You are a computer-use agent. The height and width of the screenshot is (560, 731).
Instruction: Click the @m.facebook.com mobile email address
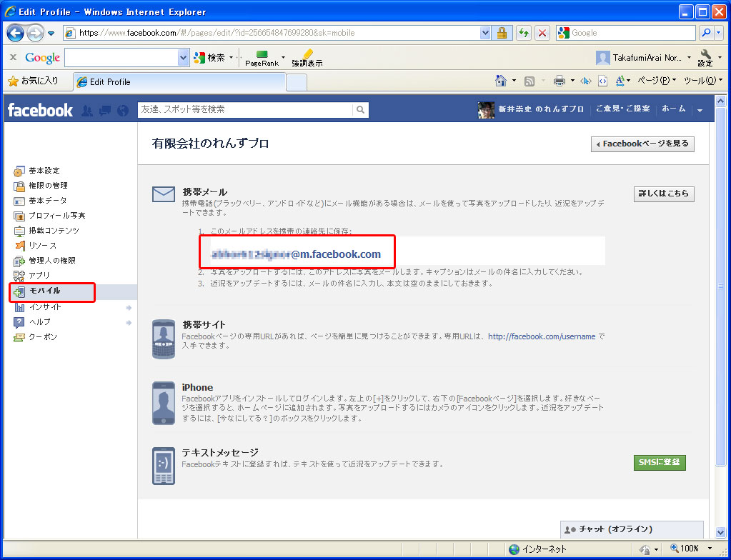296,254
